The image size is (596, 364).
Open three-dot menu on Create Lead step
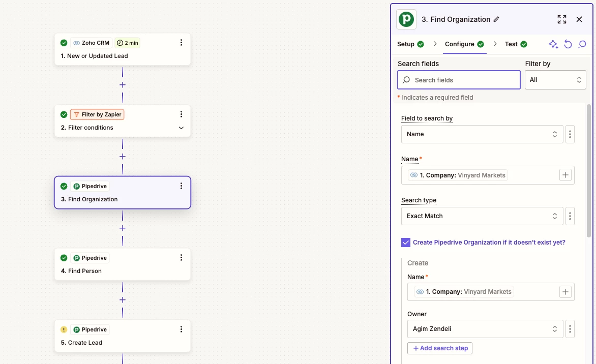(182, 329)
